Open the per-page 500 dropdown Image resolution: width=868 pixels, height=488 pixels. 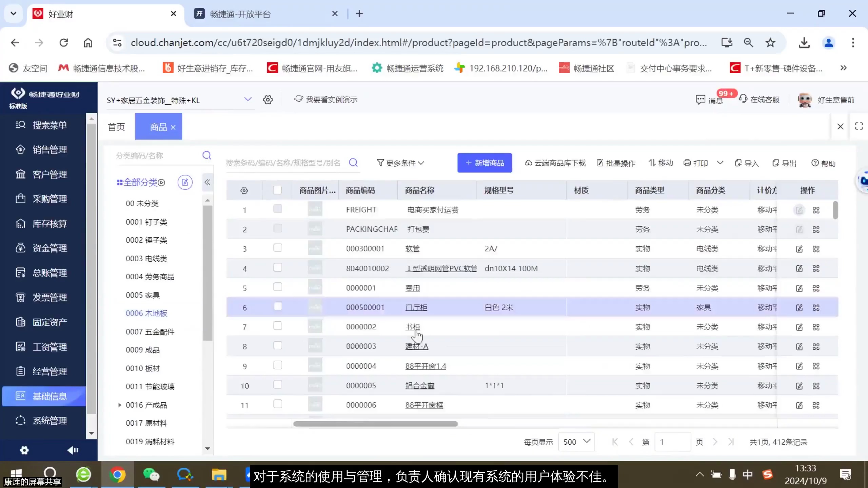(576, 442)
